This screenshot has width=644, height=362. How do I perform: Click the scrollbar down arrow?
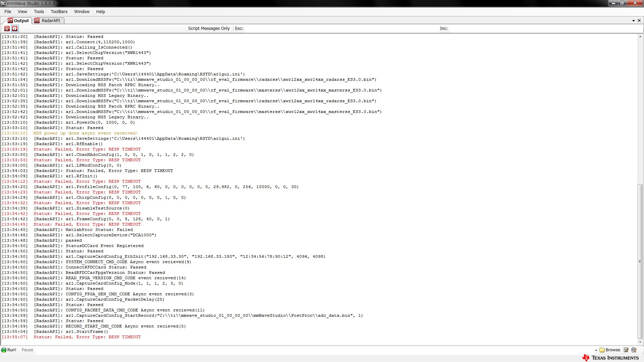640,342
